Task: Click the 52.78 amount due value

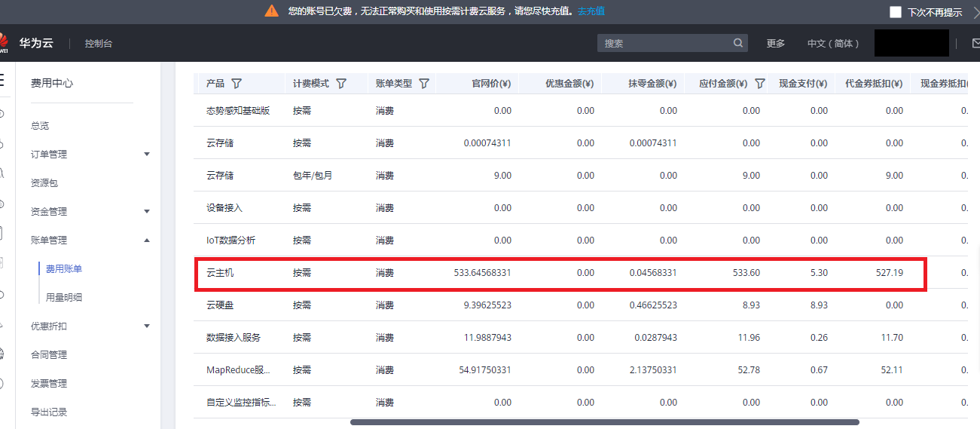Action: tap(749, 370)
